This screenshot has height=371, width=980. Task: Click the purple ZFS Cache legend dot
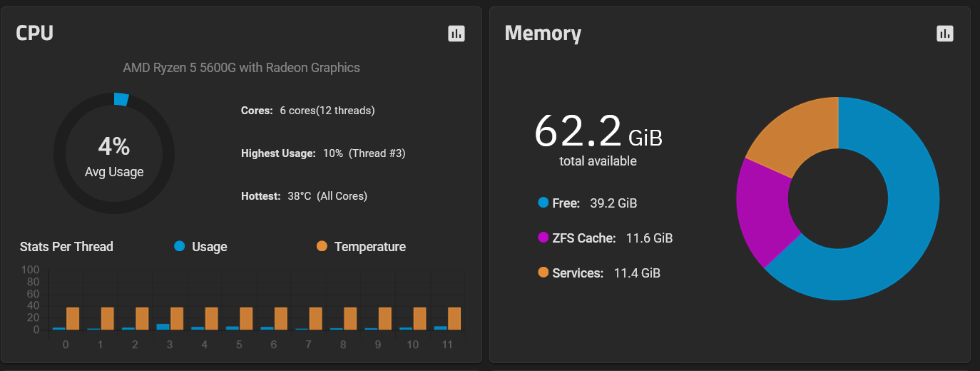[543, 238]
